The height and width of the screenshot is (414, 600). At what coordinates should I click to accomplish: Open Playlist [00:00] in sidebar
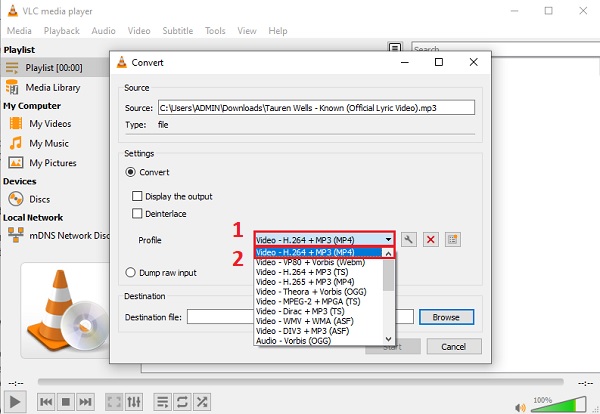[55, 68]
